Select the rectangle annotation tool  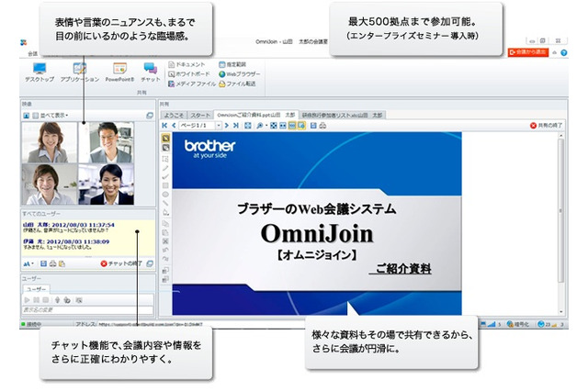pos(165,185)
